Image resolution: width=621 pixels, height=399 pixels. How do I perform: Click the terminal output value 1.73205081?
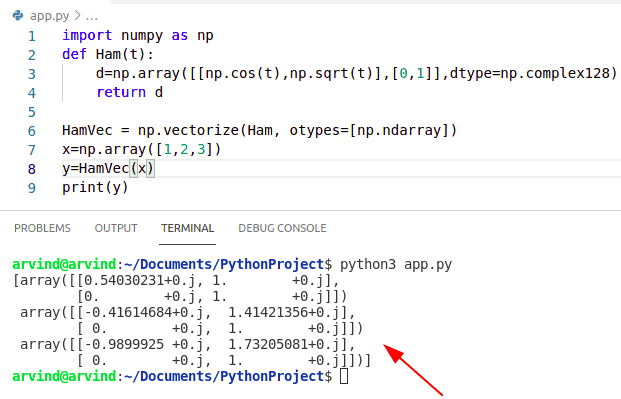coord(268,344)
